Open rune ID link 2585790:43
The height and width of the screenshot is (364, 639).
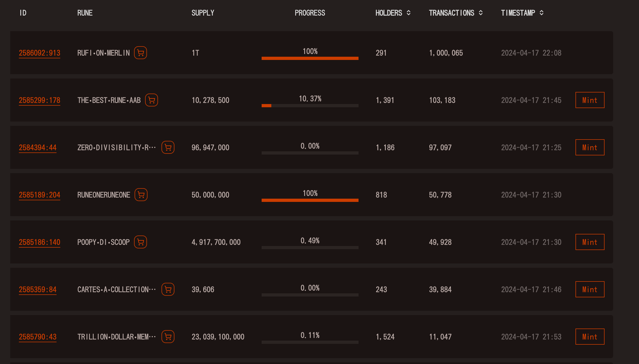pyautogui.click(x=38, y=337)
